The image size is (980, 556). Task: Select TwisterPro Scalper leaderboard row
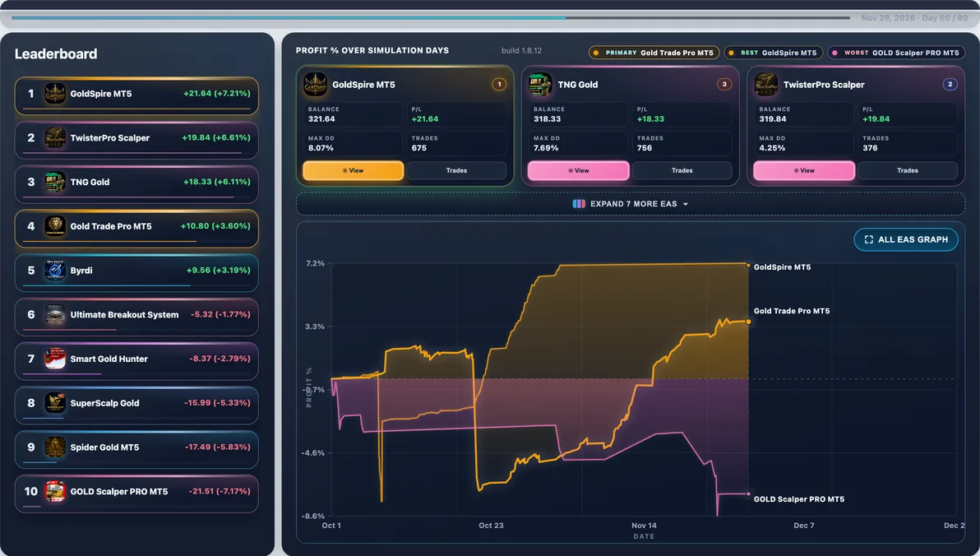click(x=136, y=140)
